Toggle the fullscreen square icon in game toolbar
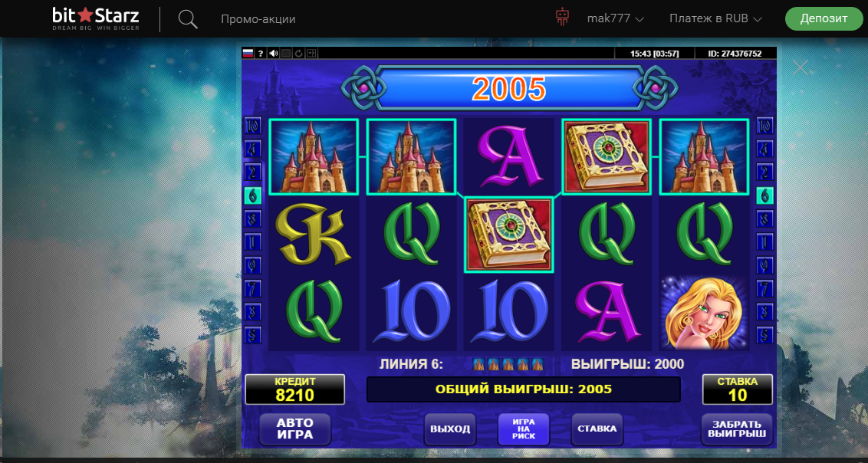Screen dimensions: 868x463 (286, 53)
